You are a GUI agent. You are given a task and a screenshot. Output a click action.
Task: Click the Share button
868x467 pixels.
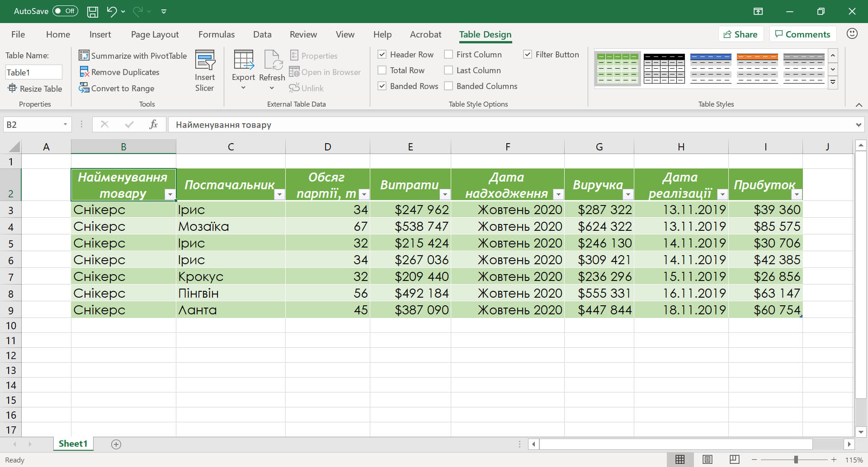point(741,34)
